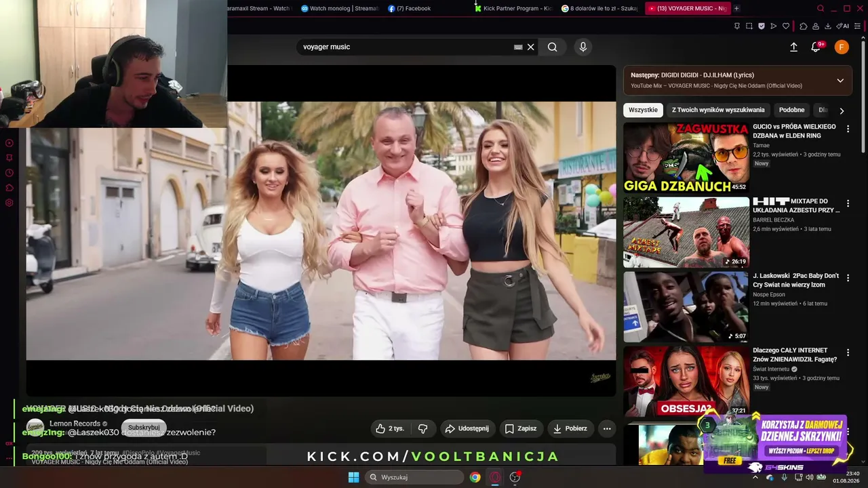Open the Opera GX taskbar icon

coord(495,477)
